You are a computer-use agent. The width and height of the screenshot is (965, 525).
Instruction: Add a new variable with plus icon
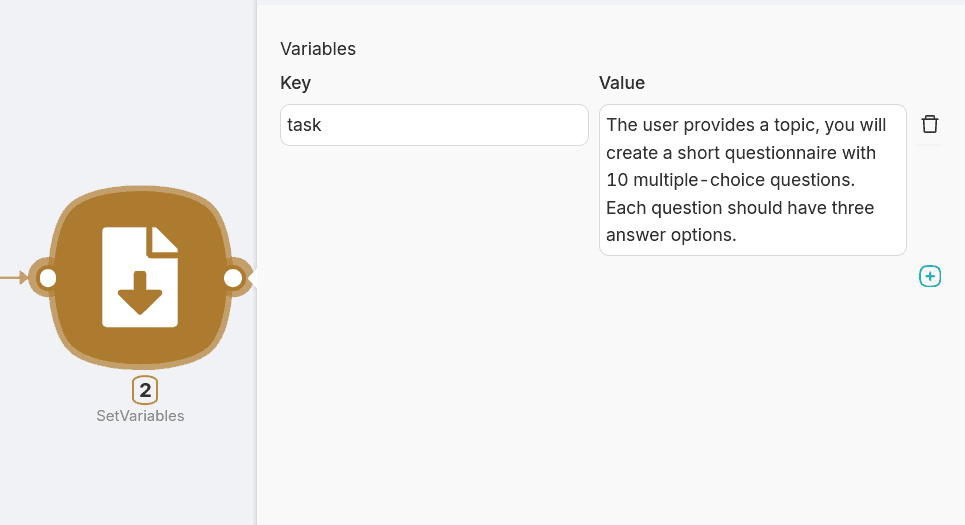pos(930,276)
